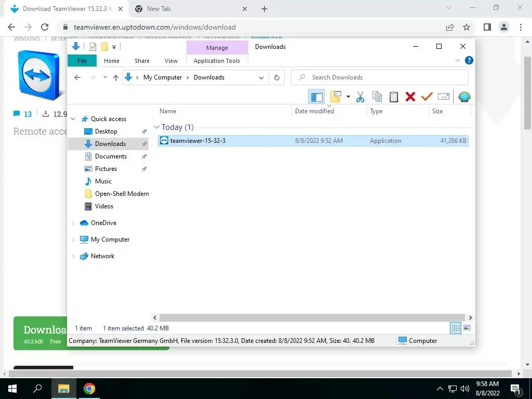Expand the Network tree node
The height and width of the screenshot is (399, 532).
(73, 257)
